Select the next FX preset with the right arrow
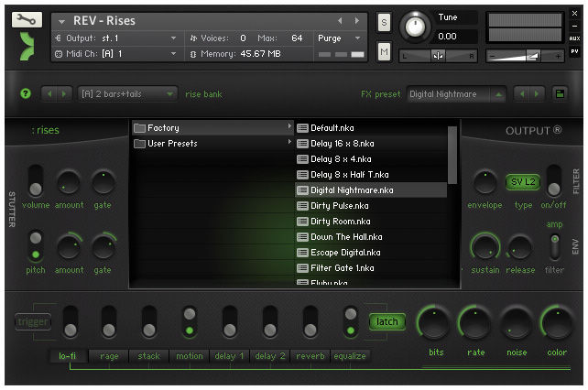Viewport: 588px width, 390px height. coord(536,93)
